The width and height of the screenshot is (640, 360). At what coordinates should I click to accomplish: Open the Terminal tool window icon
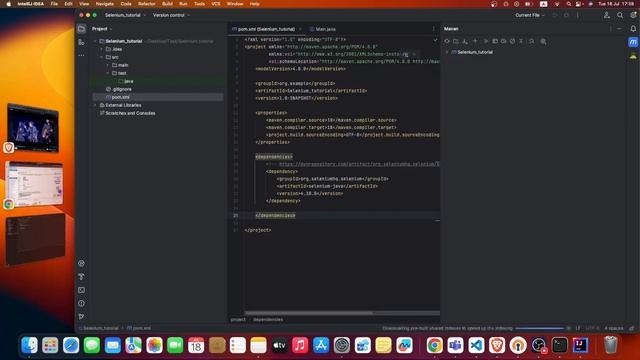click(x=82, y=290)
